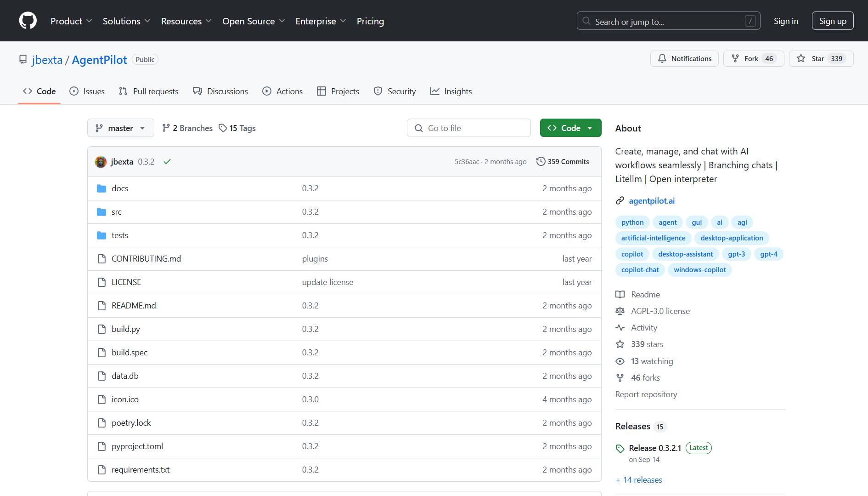Open the build.spec file
Screen dimensions: 868x496
point(130,353)
